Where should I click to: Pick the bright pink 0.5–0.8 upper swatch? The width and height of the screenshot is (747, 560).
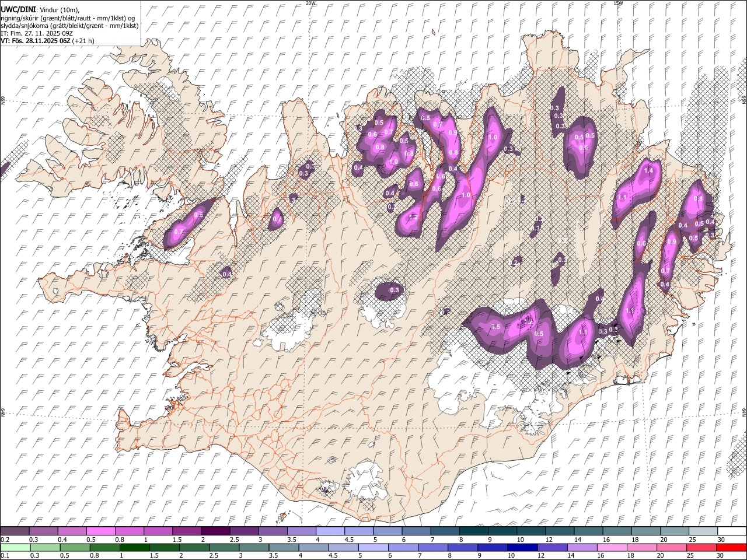click(x=101, y=531)
